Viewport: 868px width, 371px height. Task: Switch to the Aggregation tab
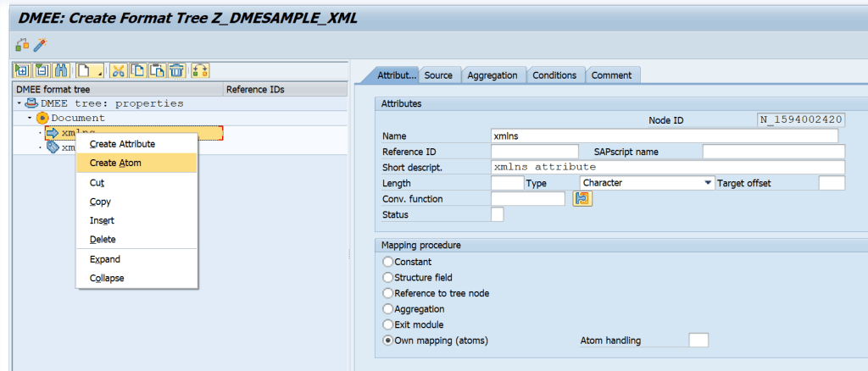click(x=492, y=75)
